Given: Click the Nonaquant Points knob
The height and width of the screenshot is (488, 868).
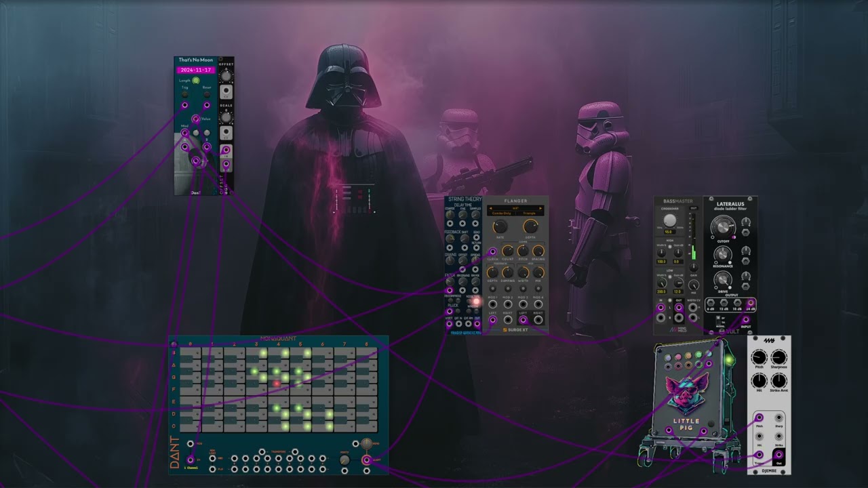Looking at the screenshot, I should pos(344,460).
